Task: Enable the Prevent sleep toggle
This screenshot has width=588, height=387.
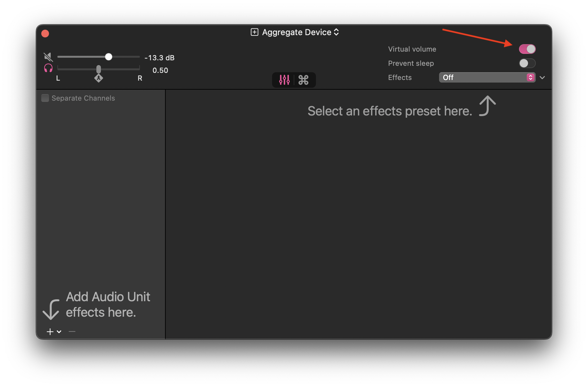Action: tap(527, 63)
